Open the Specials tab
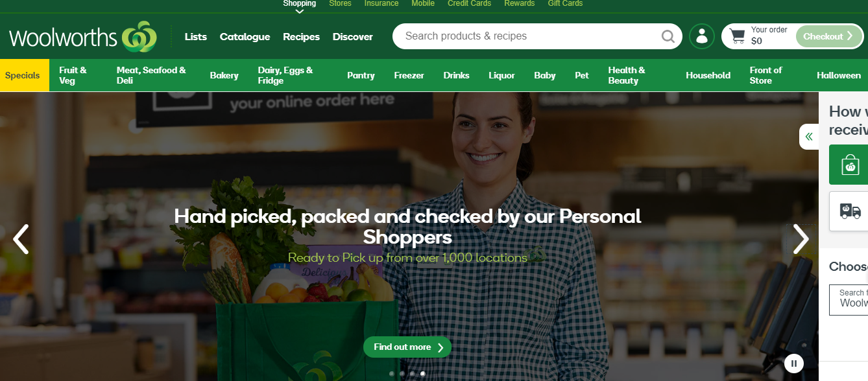 [23, 75]
